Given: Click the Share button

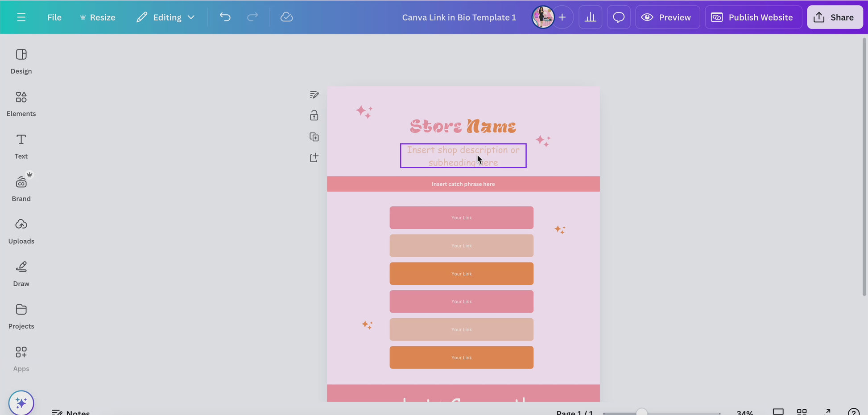Looking at the screenshot, I should click(835, 17).
